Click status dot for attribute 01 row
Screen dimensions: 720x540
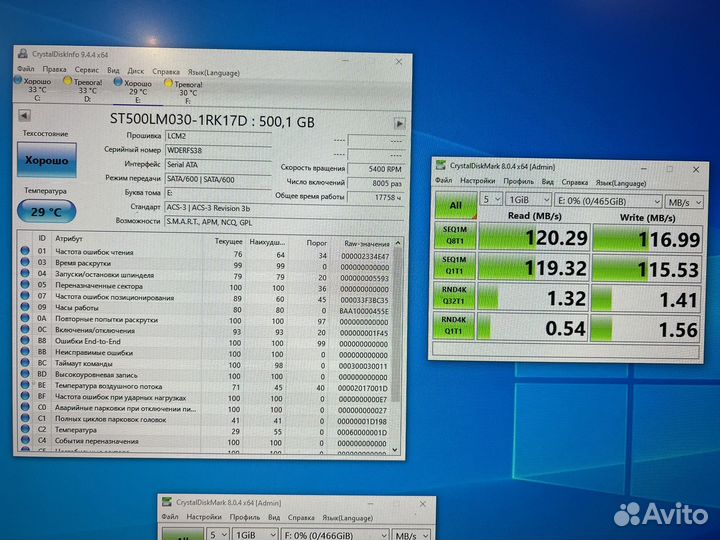[x=26, y=253]
